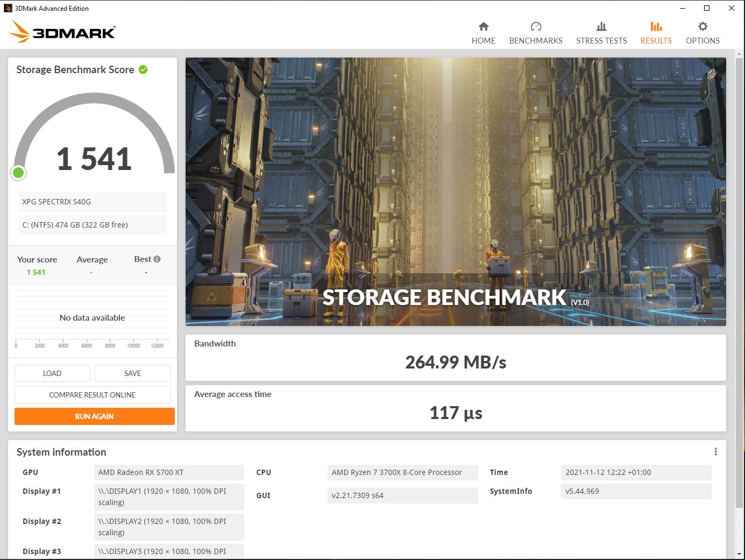This screenshot has height=560, width=745.
Task: Click the 3DMark logo
Action: [62, 32]
